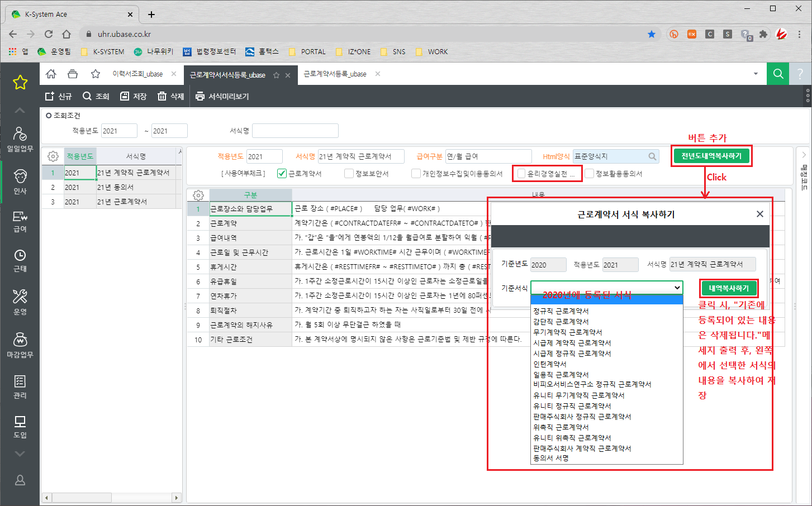
Task: Close the 이력서조회_ubase tab
Action: pos(174,74)
